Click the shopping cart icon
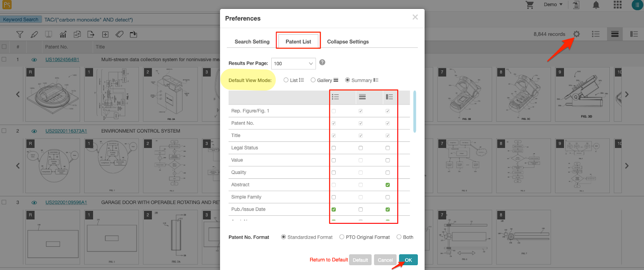Viewport: 644px width, 270px height. coord(530,5)
